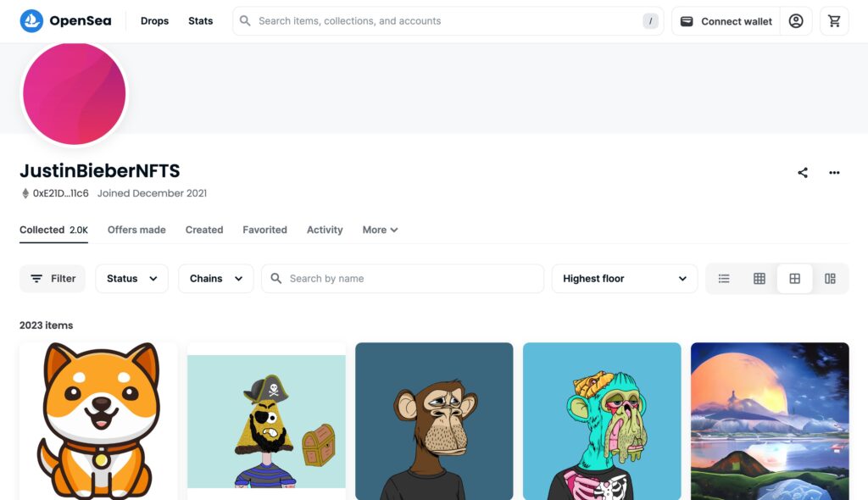Expand the Chains dropdown
Screen dimensions: 868x500
pos(216,279)
